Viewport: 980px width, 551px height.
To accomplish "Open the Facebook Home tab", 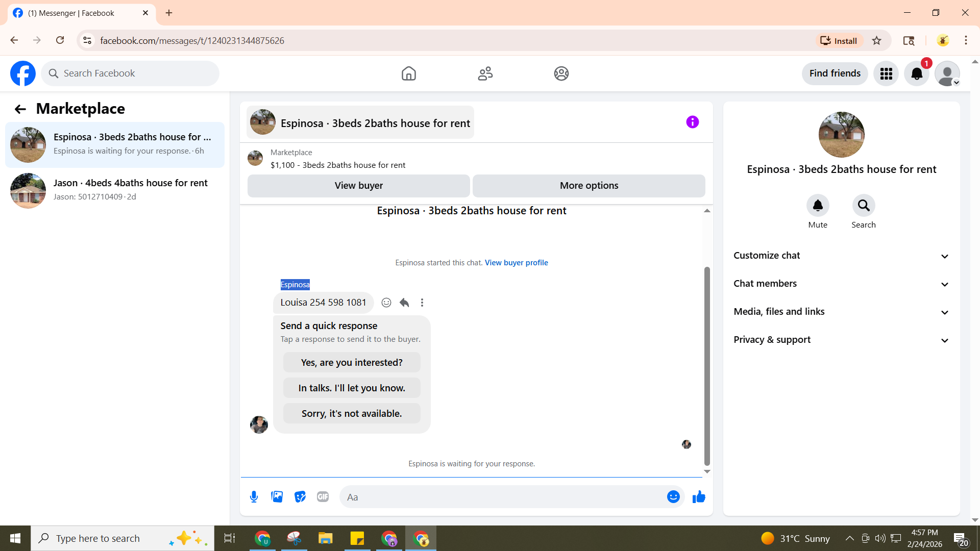I will pos(408,73).
